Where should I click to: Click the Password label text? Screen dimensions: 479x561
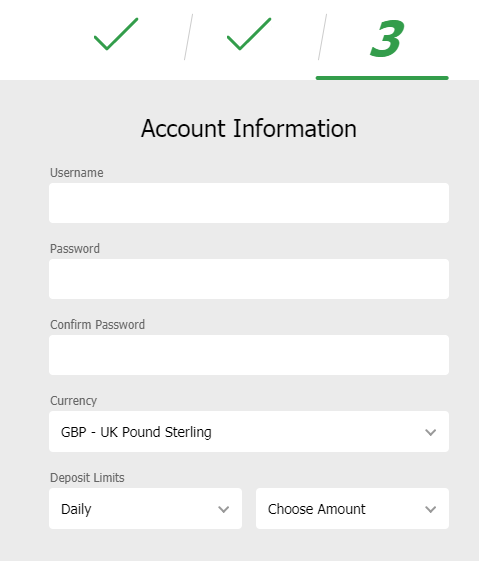[75, 248]
